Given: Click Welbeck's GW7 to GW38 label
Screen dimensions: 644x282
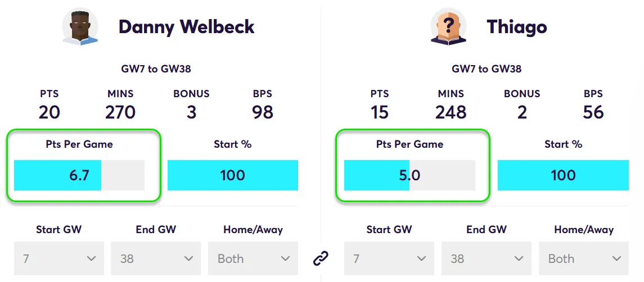Looking at the screenshot, I should tap(156, 69).
